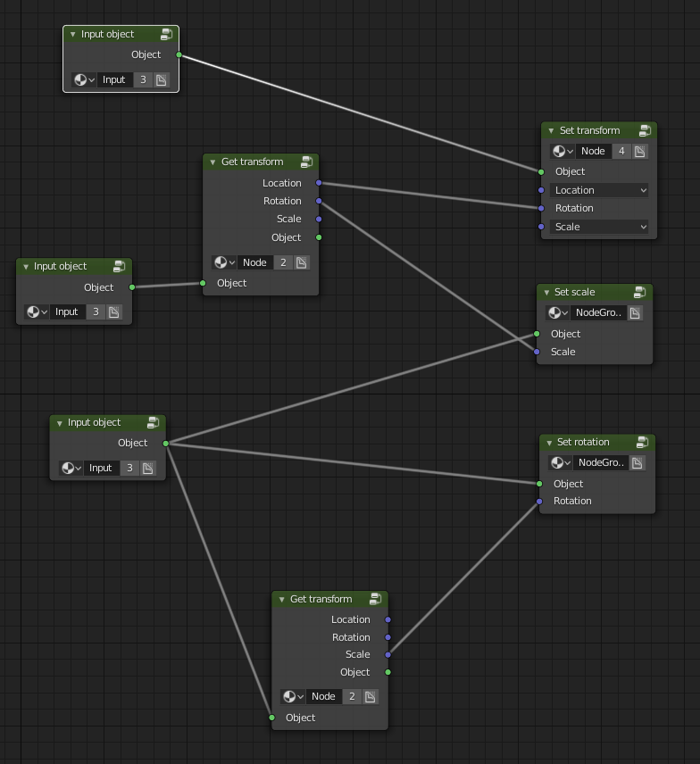This screenshot has height=764, width=700.
Task: Click the Object input socket of Set transform
Action: tap(541, 172)
